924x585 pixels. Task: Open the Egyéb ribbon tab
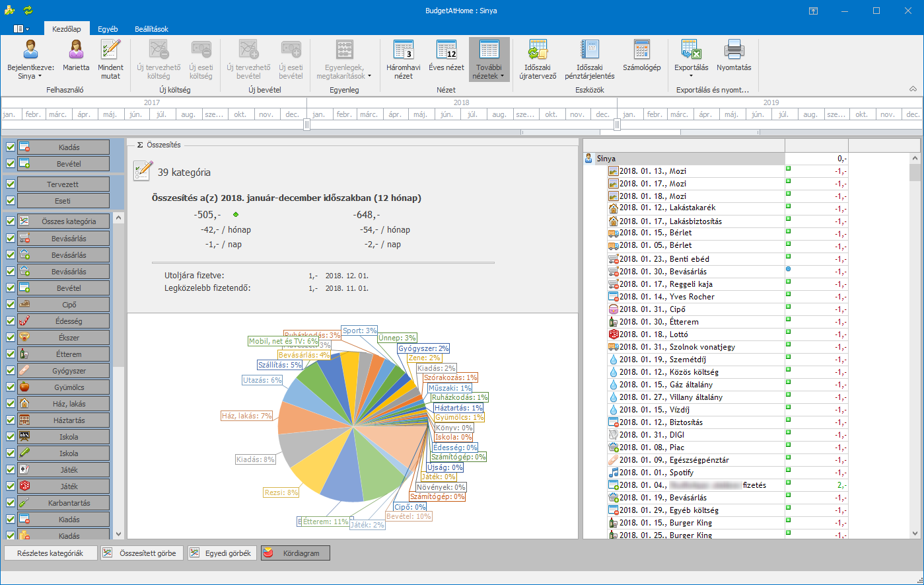(x=108, y=29)
